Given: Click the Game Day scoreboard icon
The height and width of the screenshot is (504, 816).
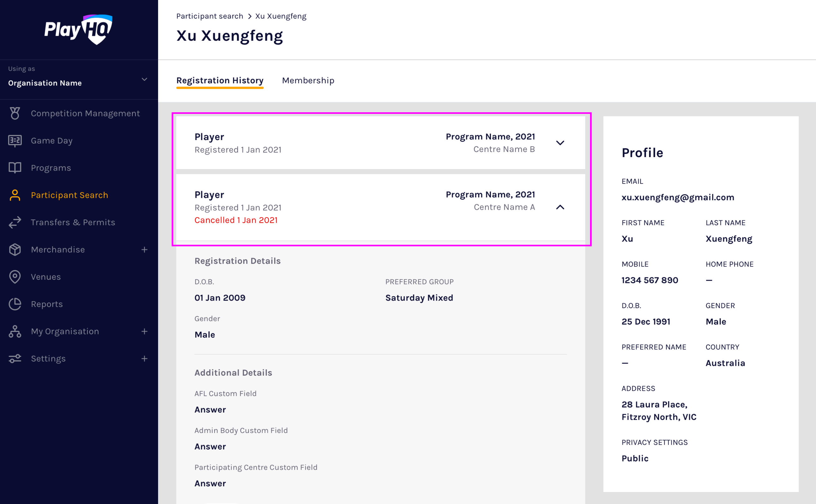Looking at the screenshot, I should click(15, 141).
